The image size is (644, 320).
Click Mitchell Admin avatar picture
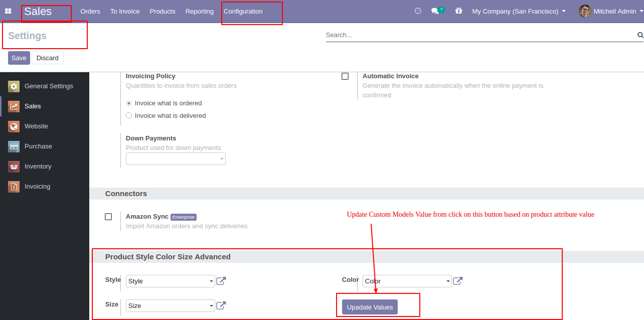tap(585, 11)
